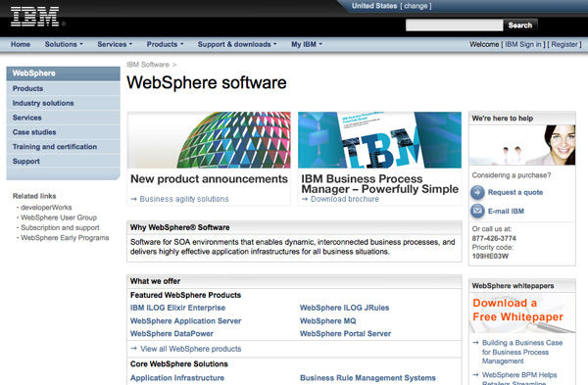This screenshot has width=588, height=385.
Task: Go to Home in the top navigation
Action: 21,44
